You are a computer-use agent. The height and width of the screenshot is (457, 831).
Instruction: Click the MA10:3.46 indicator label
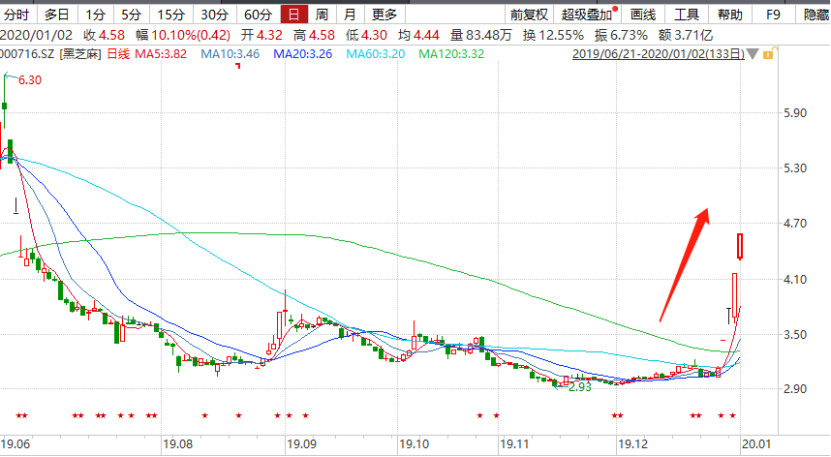point(230,54)
